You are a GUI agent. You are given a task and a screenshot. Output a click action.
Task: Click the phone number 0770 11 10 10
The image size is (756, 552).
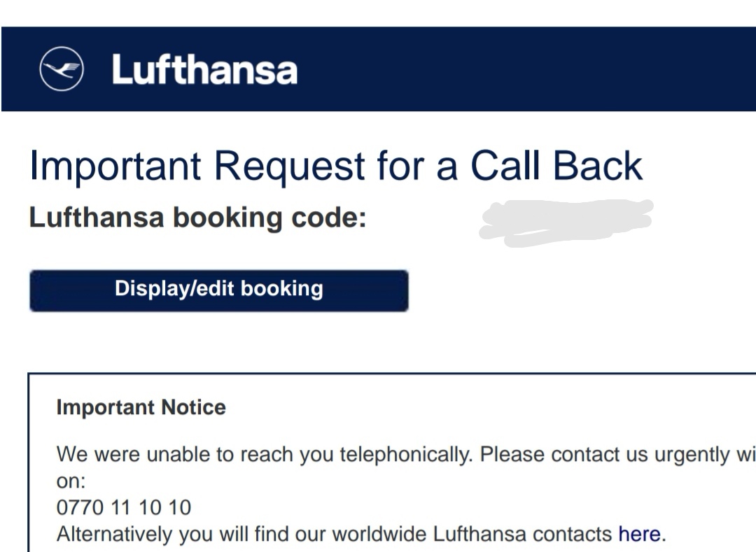click(124, 507)
